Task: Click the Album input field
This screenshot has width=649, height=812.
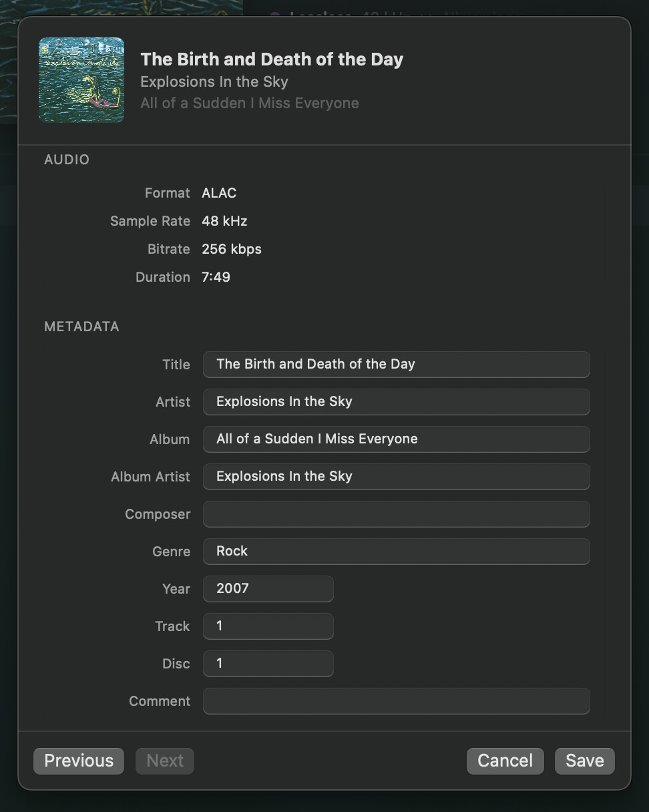Action: [397, 439]
